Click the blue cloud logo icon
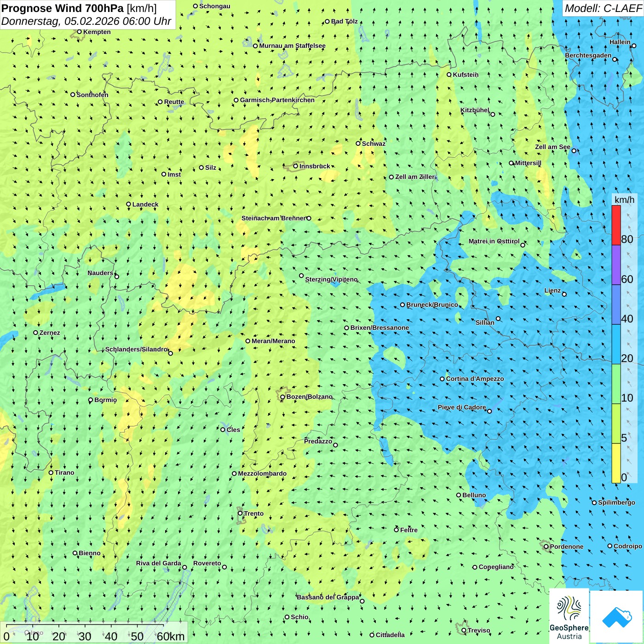This screenshot has height=644, width=644. (617, 617)
